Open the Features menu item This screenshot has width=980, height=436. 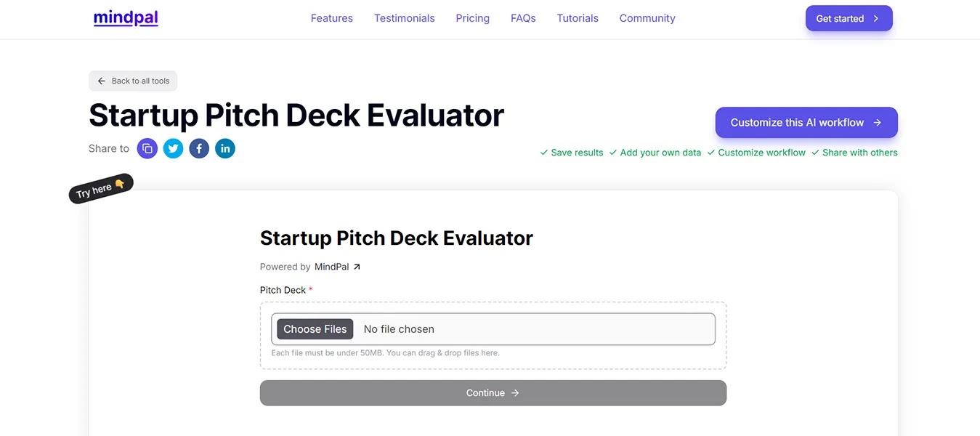[331, 18]
